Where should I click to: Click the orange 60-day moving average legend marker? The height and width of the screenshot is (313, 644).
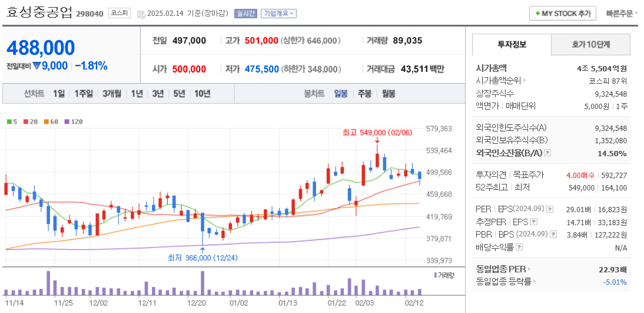point(47,122)
